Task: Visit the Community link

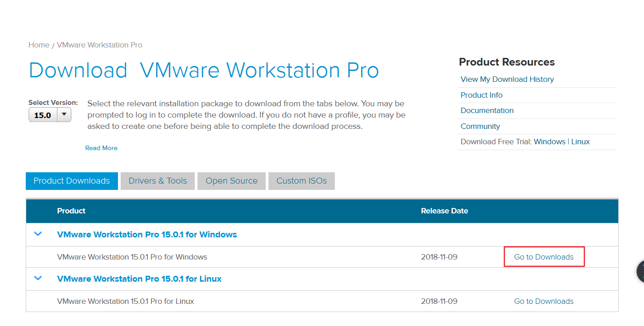Action: coord(480,126)
